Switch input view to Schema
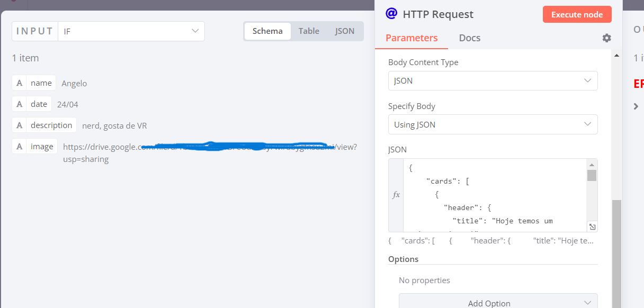Screen dimensions: 644x308 pos(267,31)
